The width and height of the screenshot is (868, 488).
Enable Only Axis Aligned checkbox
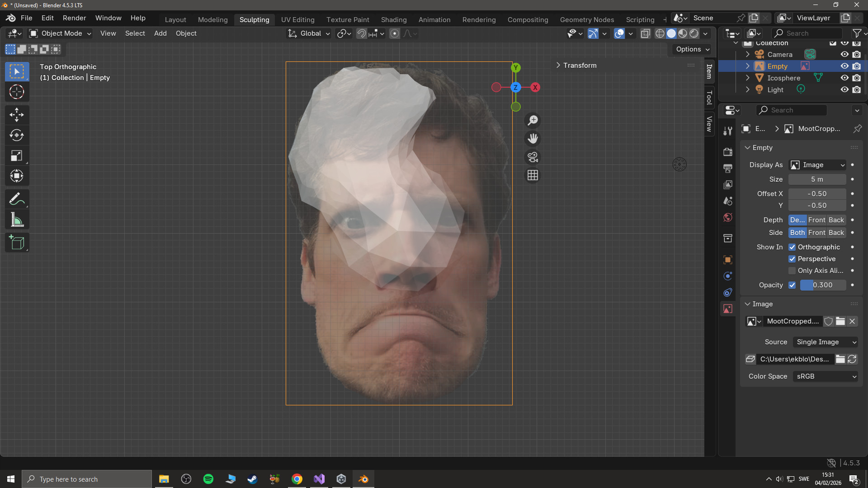tap(792, 271)
